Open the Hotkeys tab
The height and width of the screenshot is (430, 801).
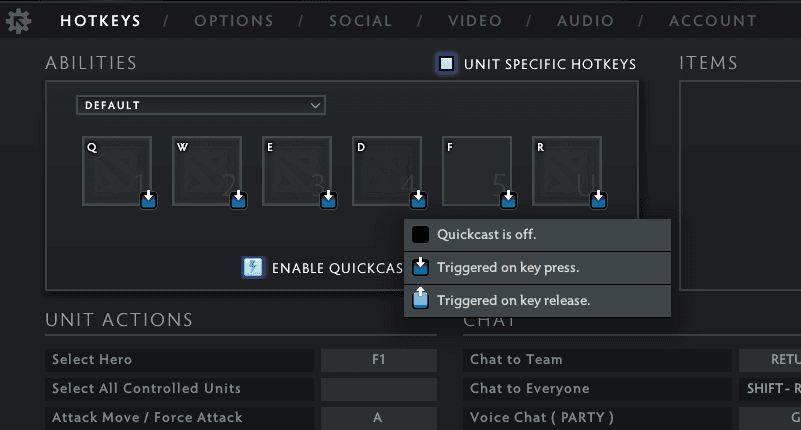pyautogui.click(x=100, y=21)
